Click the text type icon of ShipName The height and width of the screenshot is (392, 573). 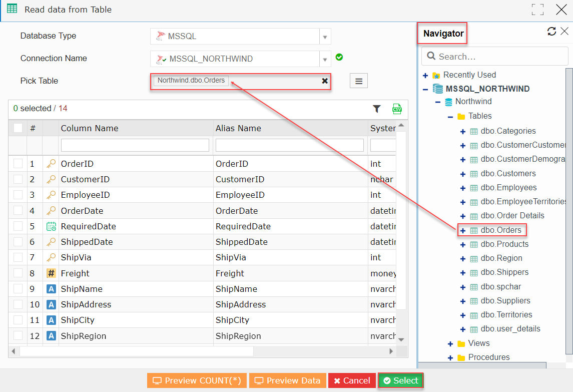51,289
